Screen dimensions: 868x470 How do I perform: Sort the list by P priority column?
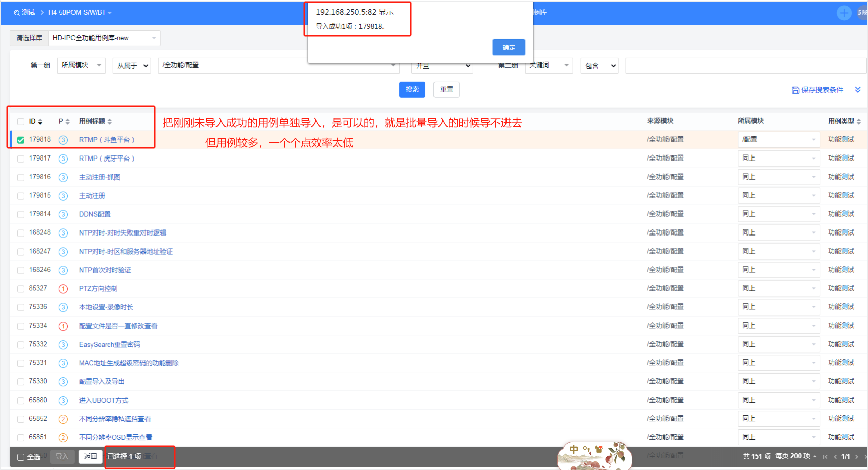pyautogui.click(x=64, y=122)
